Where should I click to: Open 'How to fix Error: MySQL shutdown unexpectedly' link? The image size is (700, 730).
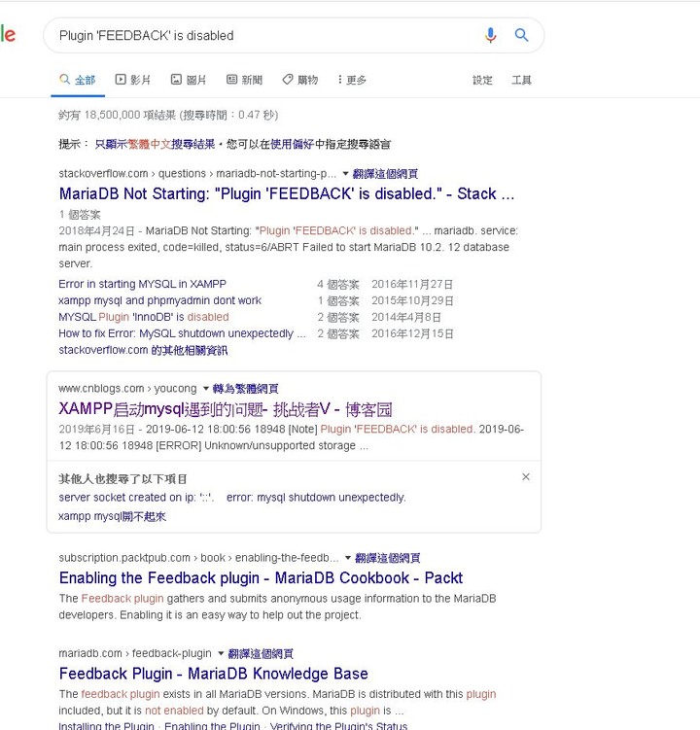[182, 333]
